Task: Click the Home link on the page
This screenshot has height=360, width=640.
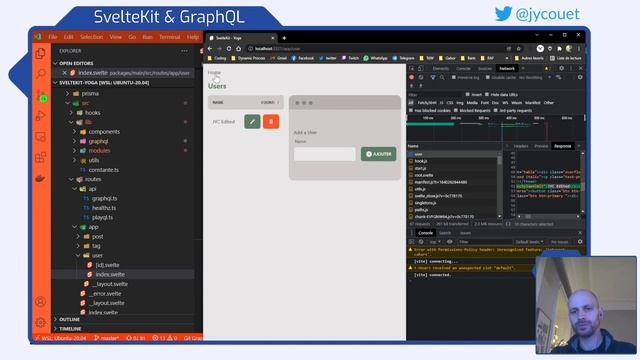Action: coord(214,73)
